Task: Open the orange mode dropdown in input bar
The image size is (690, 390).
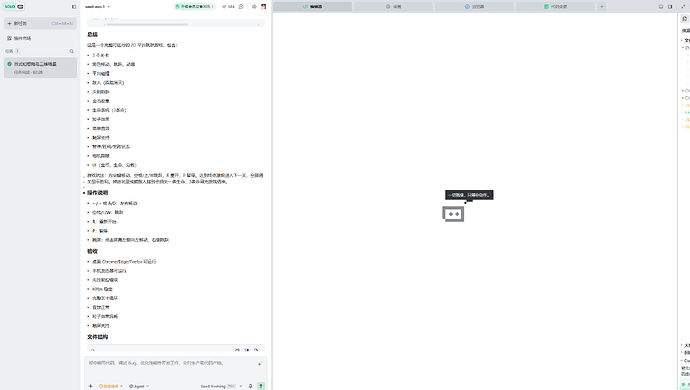Action: click(110, 386)
